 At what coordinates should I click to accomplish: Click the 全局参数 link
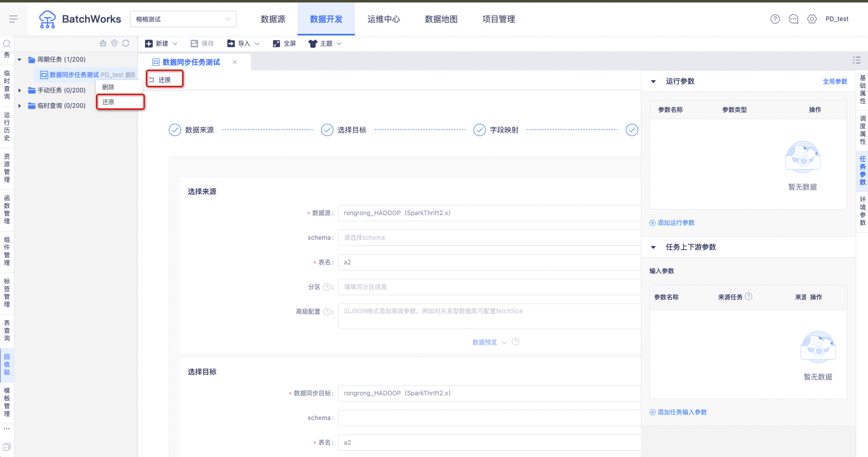[x=835, y=81]
